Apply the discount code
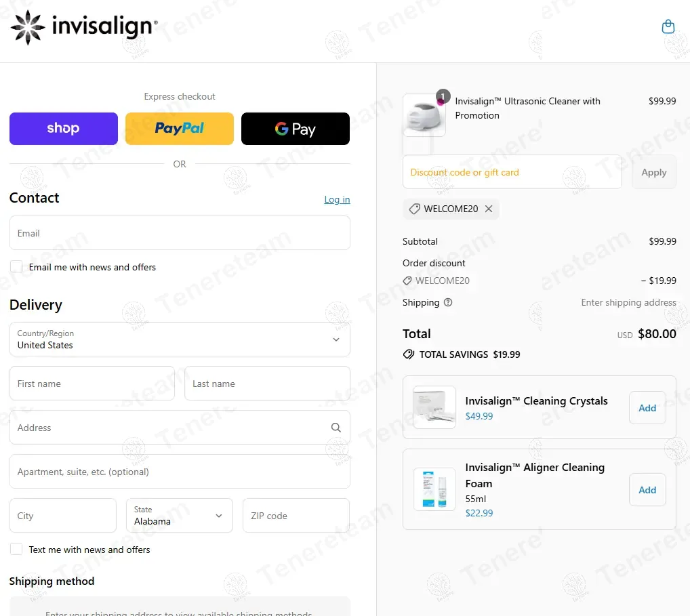Image resolution: width=690 pixels, height=616 pixels. tap(653, 172)
